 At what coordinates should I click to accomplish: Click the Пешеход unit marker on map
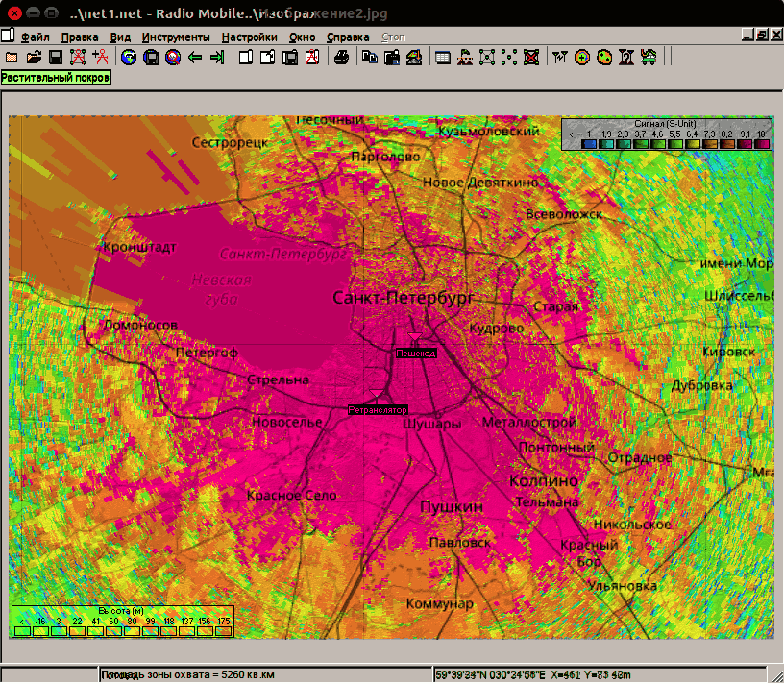(x=416, y=354)
